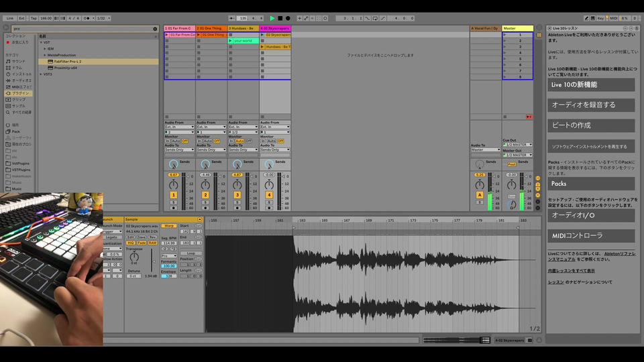Open the quantization 1/32 dropdown
Screen dimensions: 644x362
click(103, 18)
